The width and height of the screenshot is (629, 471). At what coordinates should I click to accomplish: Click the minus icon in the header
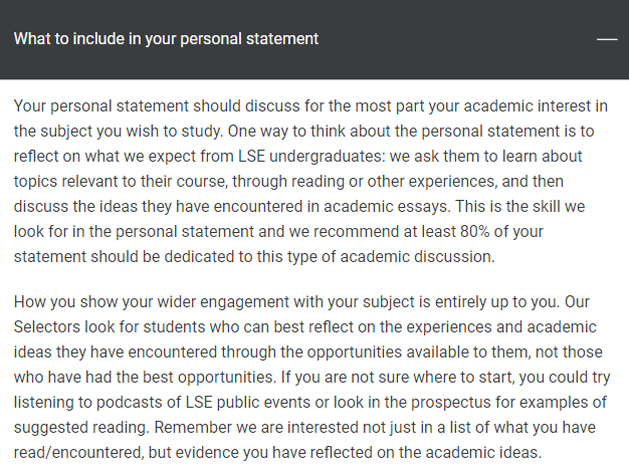pos(606,39)
